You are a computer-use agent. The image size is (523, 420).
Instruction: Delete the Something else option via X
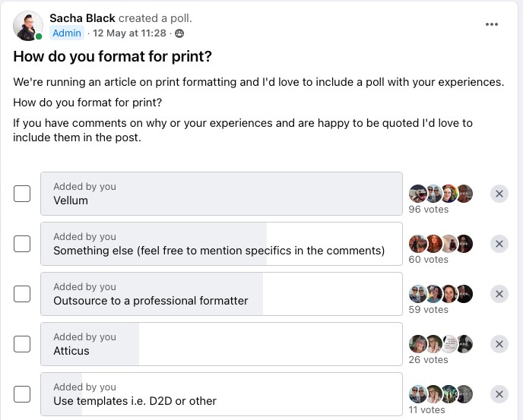(499, 244)
